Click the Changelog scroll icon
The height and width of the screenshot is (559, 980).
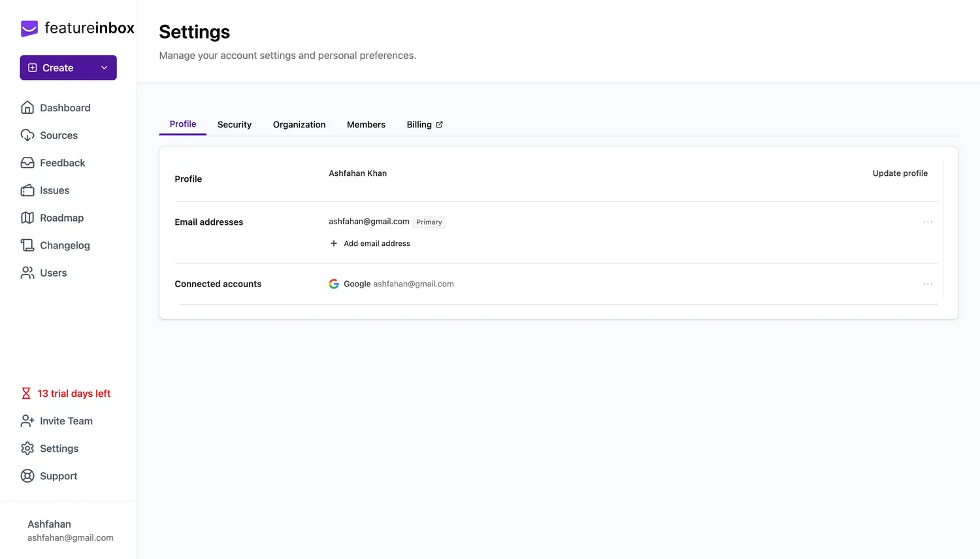27,245
